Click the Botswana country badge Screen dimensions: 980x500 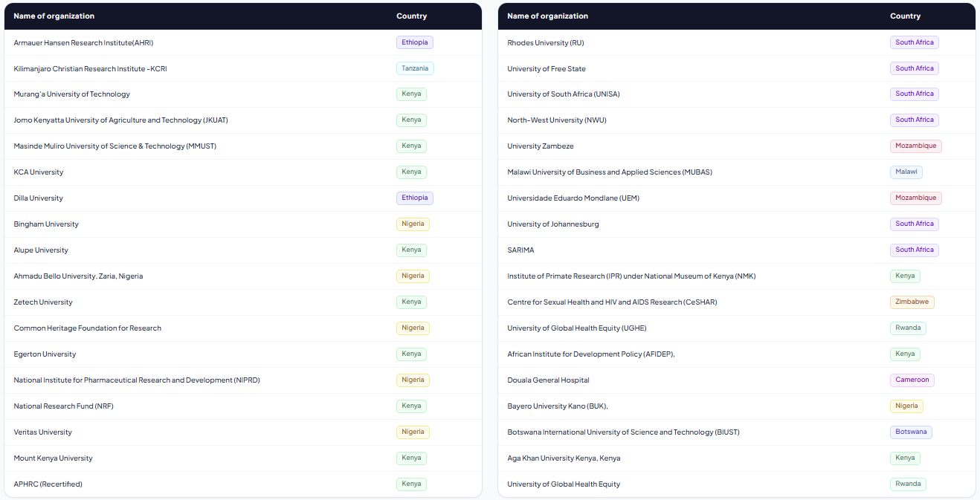pos(911,432)
